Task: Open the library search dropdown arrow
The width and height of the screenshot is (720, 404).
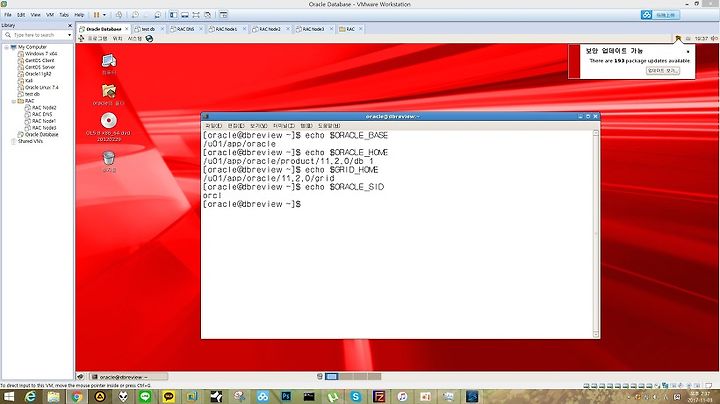Action: [x=69, y=35]
